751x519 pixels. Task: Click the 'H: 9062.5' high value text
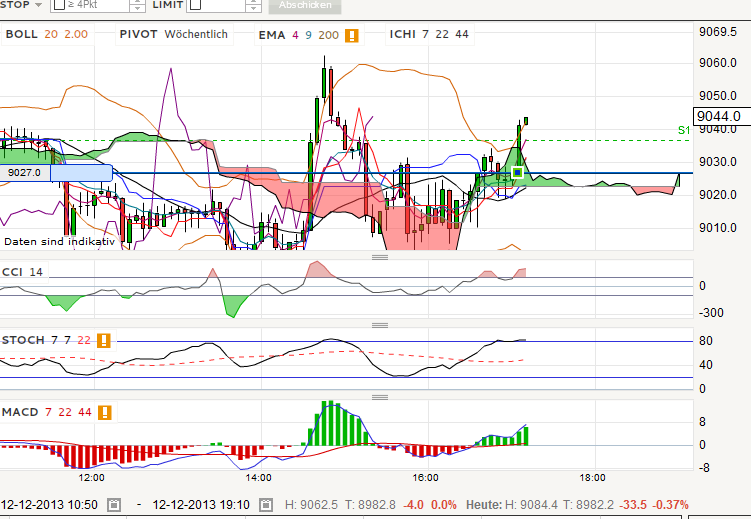click(311, 505)
